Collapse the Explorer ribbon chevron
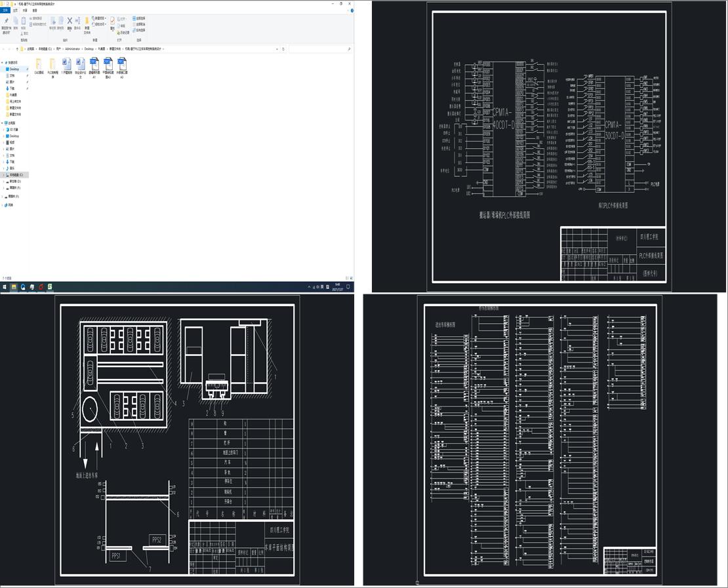The height and width of the screenshot is (588, 728). pyautogui.click(x=348, y=10)
